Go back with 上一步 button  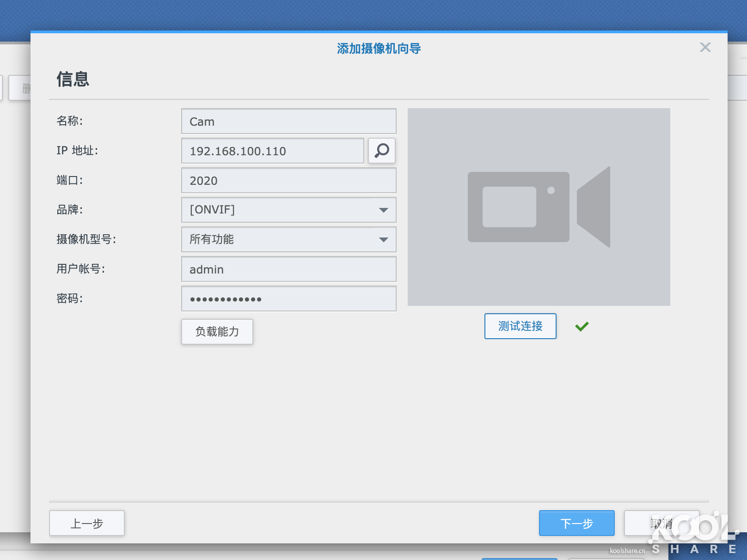tap(87, 523)
